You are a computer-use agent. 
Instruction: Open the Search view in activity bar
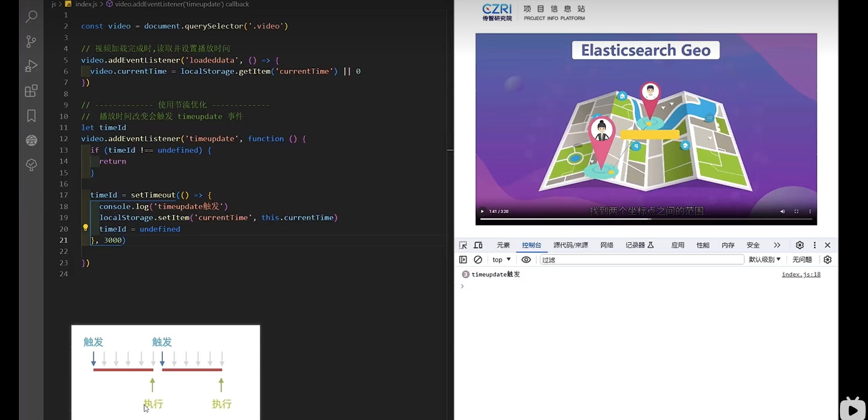click(x=31, y=17)
